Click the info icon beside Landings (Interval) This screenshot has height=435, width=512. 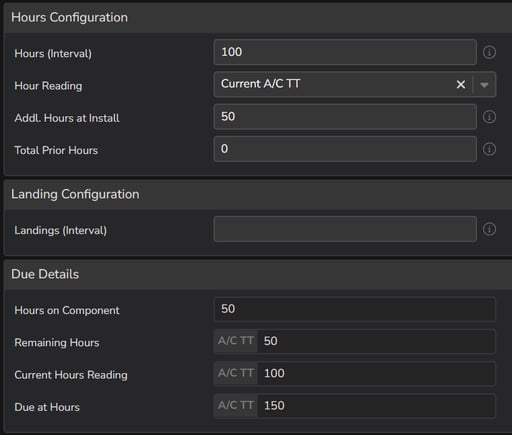point(489,229)
